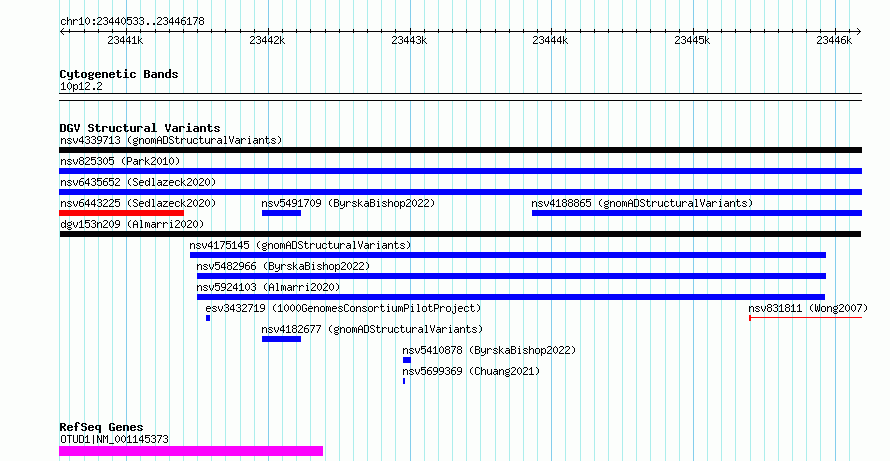Open nsv825305 (Park2010) variant label

(120, 161)
